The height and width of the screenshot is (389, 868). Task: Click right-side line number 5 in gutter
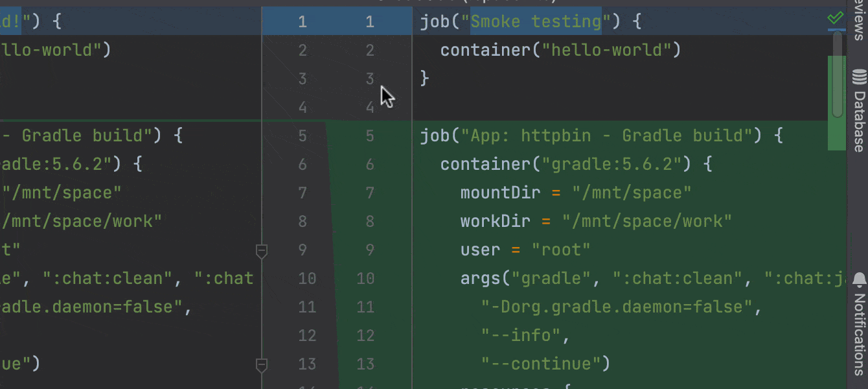point(370,136)
